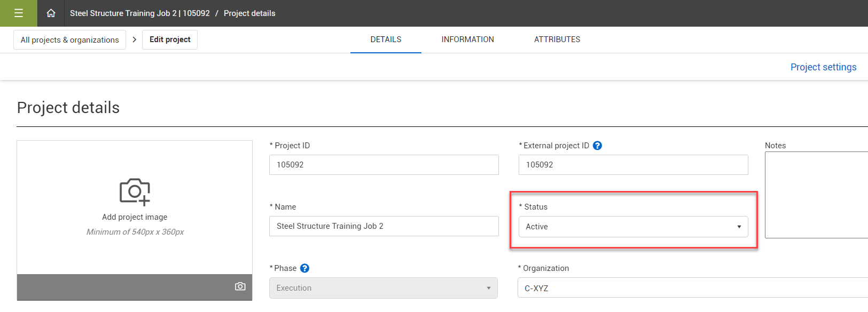
Task: Select the Details tab
Action: [386, 39]
